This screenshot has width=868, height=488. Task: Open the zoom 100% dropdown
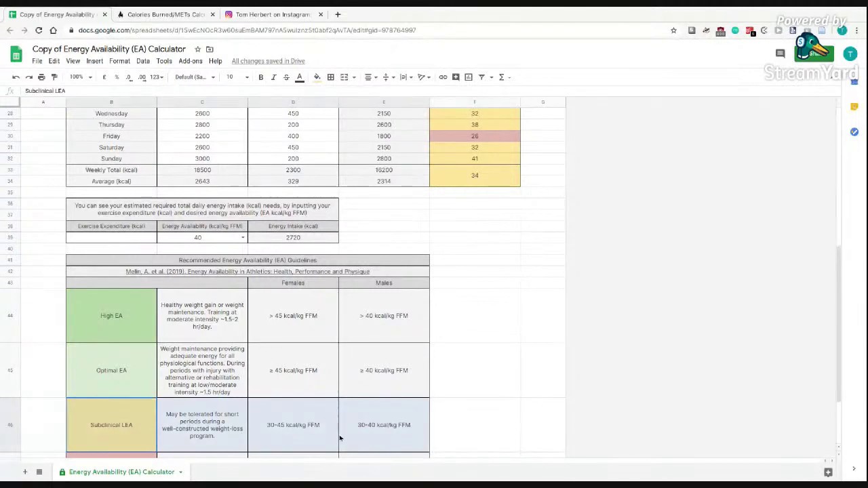81,77
